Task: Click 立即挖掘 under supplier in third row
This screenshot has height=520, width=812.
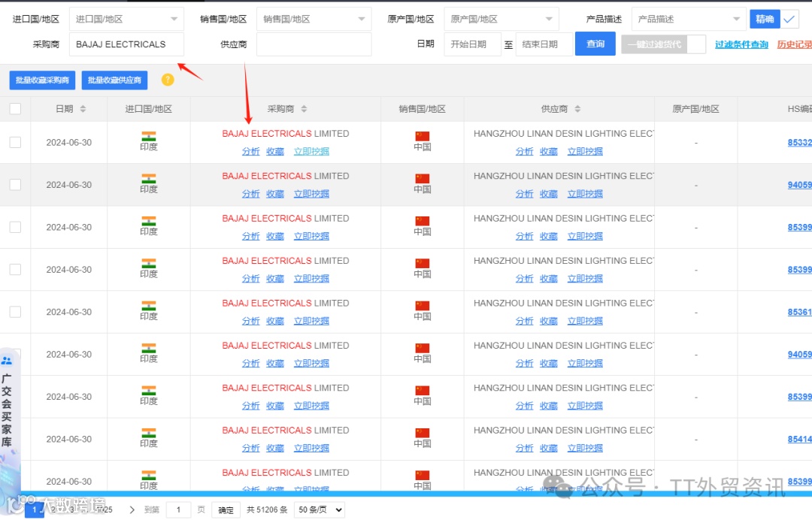Action: click(x=585, y=236)
